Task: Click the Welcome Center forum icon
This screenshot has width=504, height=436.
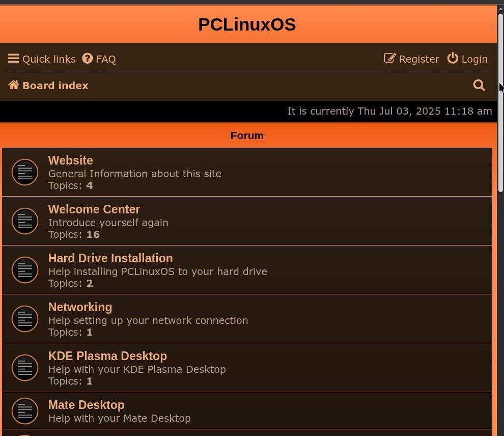Action: tap(25, 221)
